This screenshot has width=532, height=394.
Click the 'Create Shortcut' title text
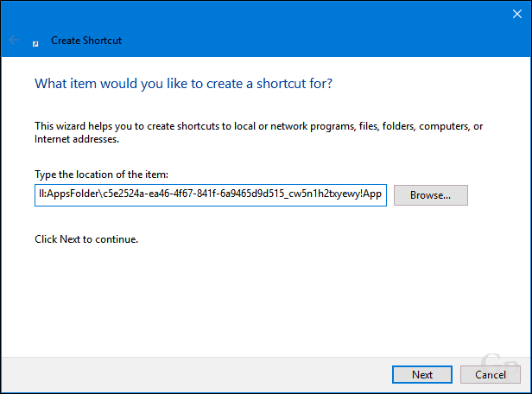pos(86,41)
